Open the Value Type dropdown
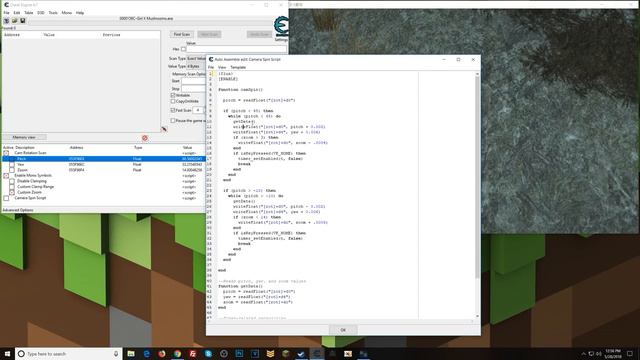The height and width of the screenshot is (360, 640). 196,66
